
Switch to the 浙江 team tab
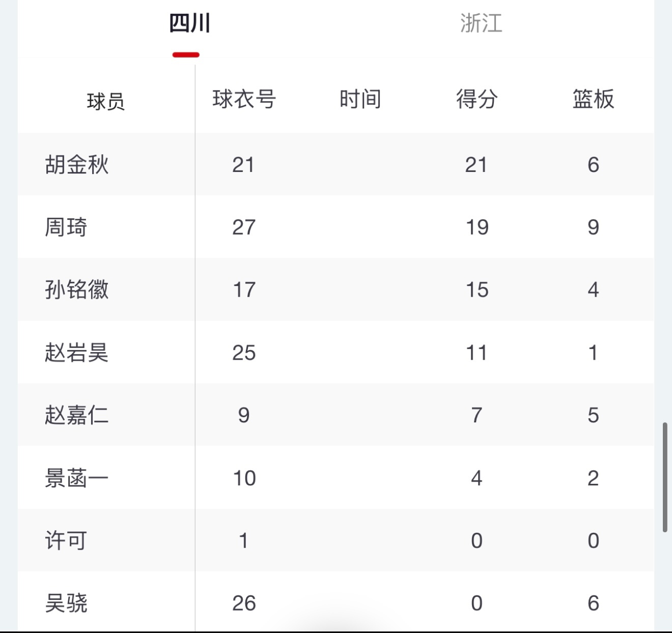click(481, 24)
